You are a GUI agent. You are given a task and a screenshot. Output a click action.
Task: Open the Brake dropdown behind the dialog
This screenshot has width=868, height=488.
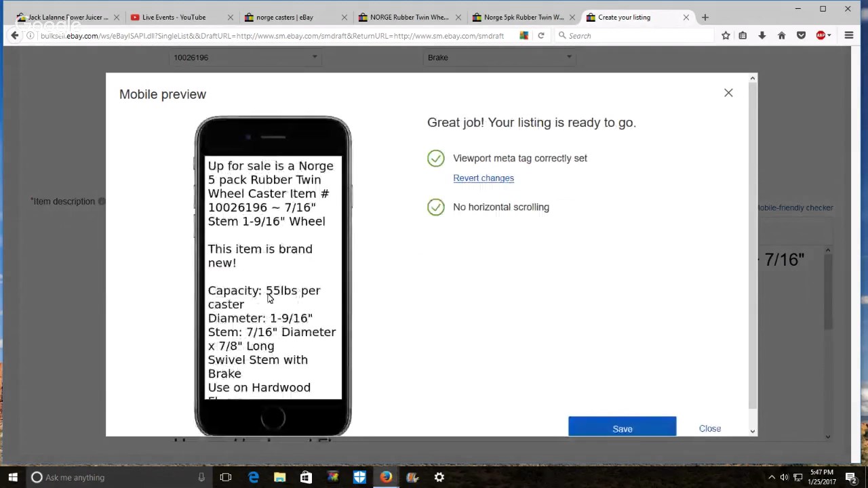click(500, 58)
